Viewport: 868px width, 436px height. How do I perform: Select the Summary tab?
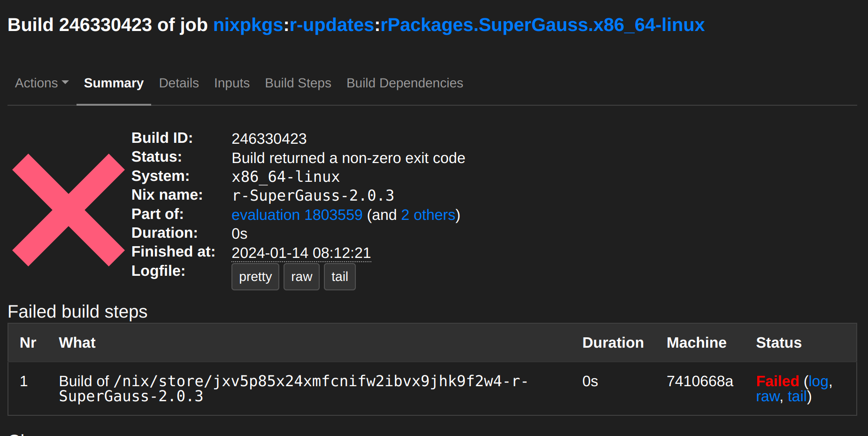click(x=114, y=83)
